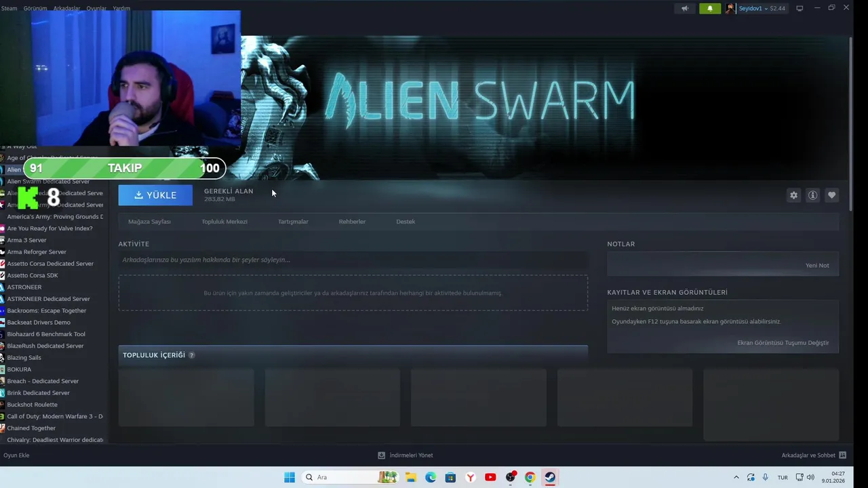Switch to Big Picture mode monitor icon
This screenshot has height=488, width=868.
(x=800, y=8)
